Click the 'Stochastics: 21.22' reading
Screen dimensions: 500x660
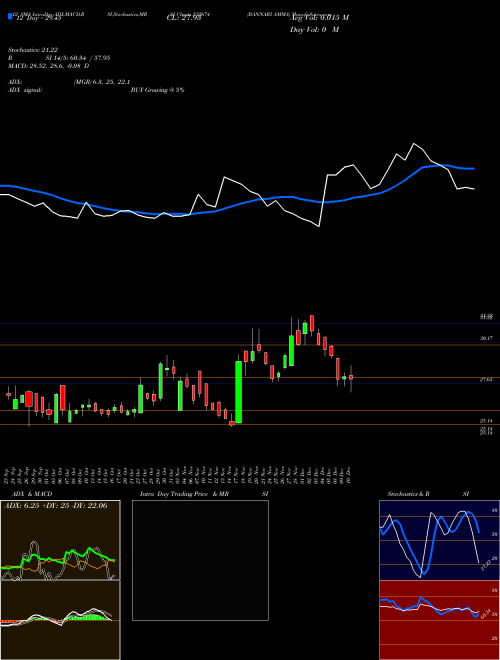[x=32, y=50]
